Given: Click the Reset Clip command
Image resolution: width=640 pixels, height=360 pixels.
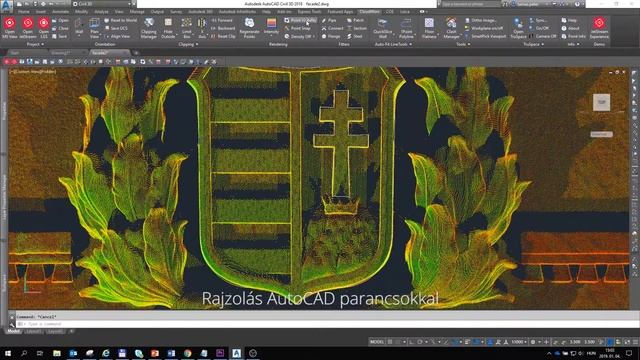Looking at the screenshot, I should pos(223,36).
